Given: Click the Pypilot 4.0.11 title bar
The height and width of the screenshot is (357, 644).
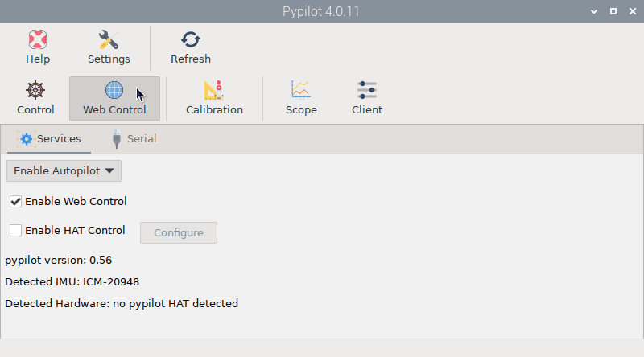Looking at the screenshot, I should (x=322, y=11).
